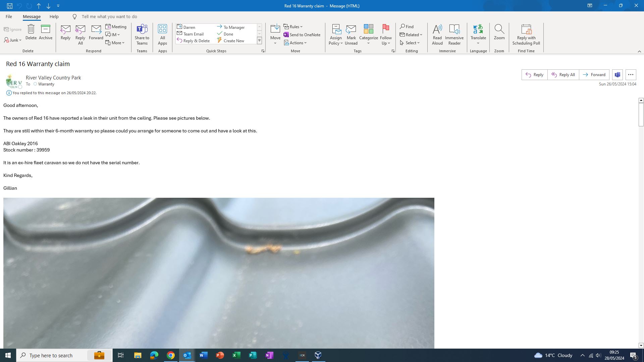Click the message vertical scrollbar thumb
The image size is (644, 362).
641,114
